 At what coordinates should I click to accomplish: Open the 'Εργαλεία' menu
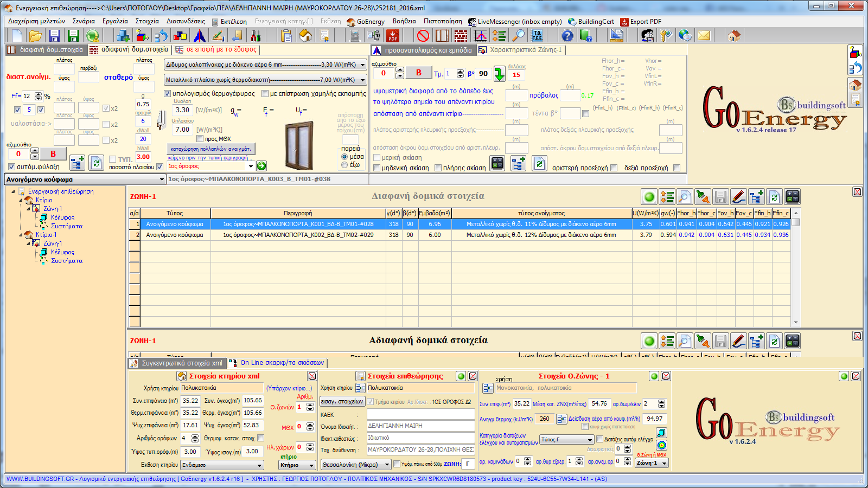point(115,22)
